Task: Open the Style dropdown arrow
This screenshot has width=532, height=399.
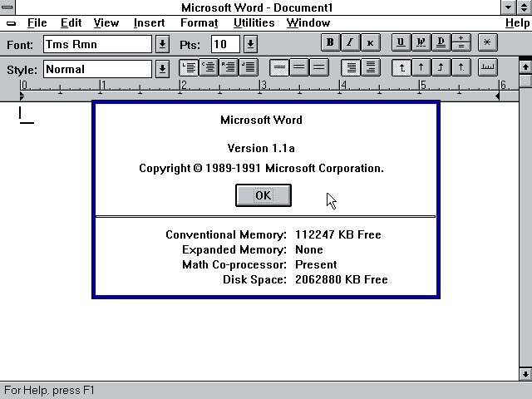Action: (x=163, y=69)
